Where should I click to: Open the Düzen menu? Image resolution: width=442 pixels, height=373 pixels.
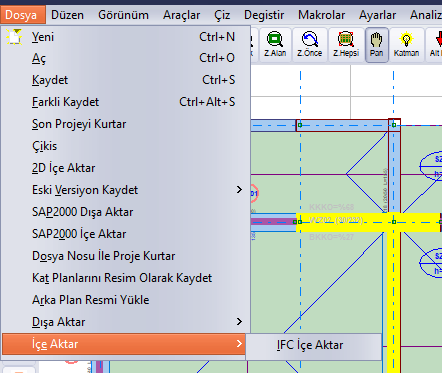pyautogui.click(x=67, y=15)
